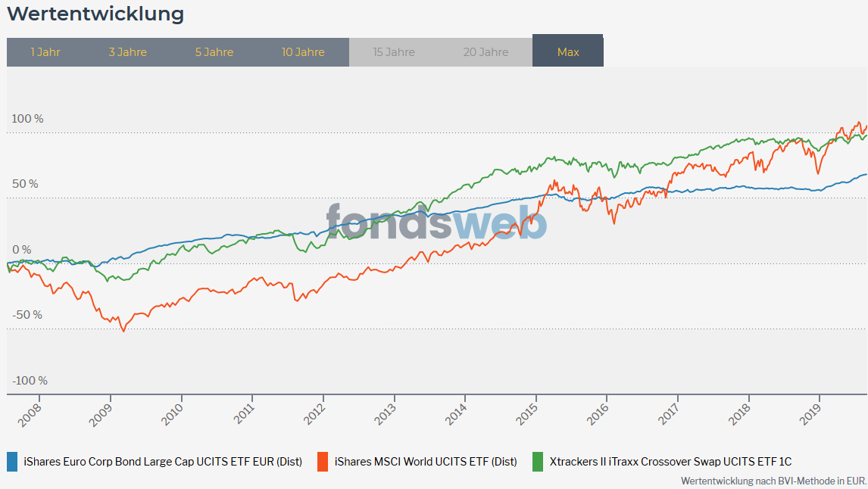This screenshot has width=868, height=489.
Task: Switch chart to 3 Jahre period
Action: (127, 52)
